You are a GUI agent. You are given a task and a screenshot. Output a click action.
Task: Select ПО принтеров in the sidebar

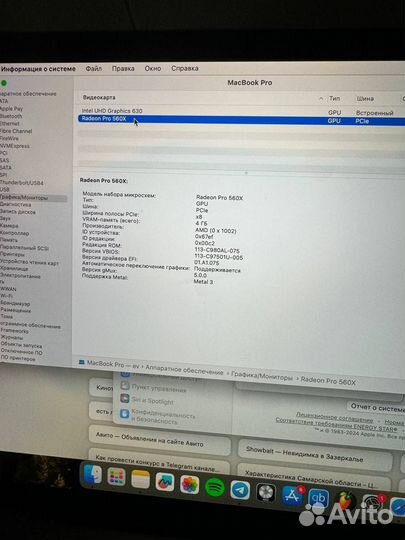18,359
